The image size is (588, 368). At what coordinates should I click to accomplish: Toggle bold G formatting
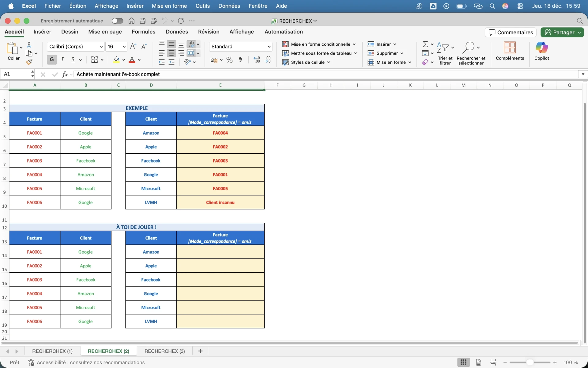[52, 59]
